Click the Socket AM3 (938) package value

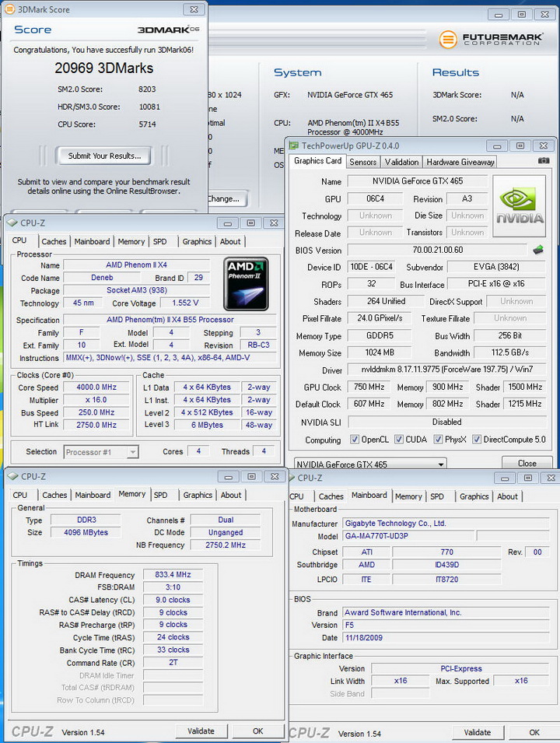(x=136, y=290)
